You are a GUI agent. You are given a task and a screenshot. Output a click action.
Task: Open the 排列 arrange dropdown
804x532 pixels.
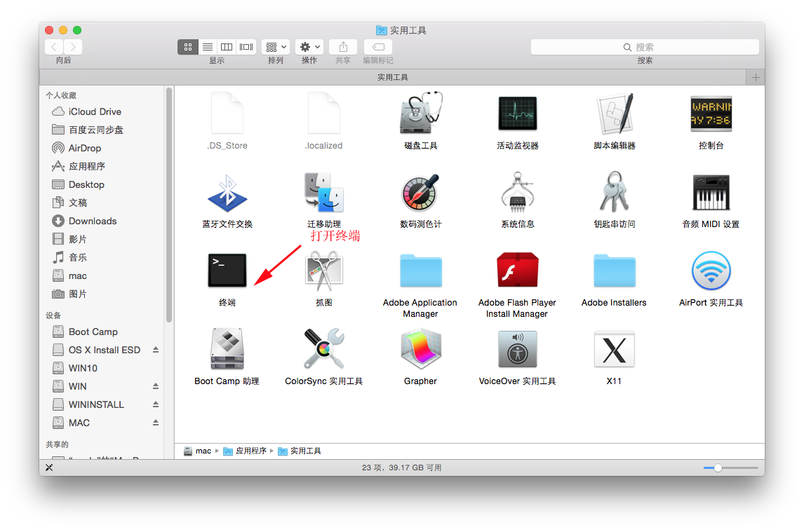click(x=276, y=47)
